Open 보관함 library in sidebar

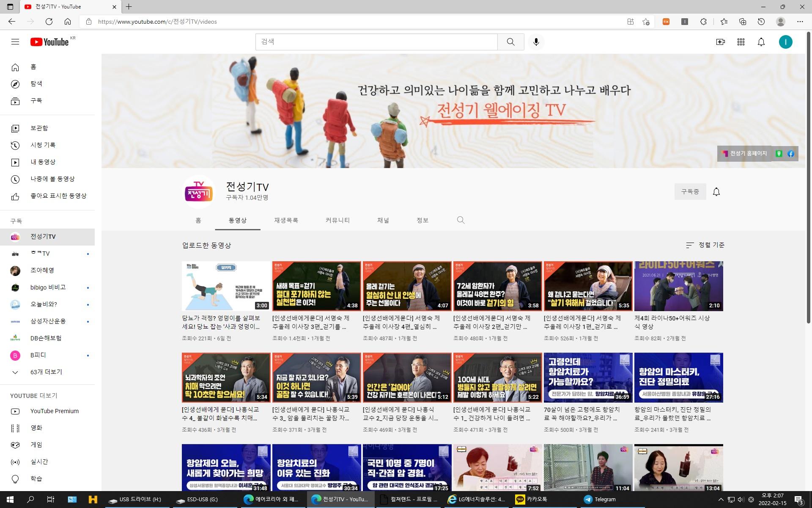click(x=47, y=128)
